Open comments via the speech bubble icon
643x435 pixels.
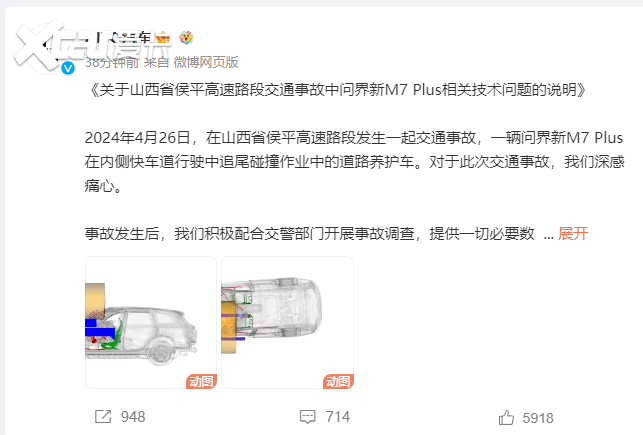click(x=308, y=417)
